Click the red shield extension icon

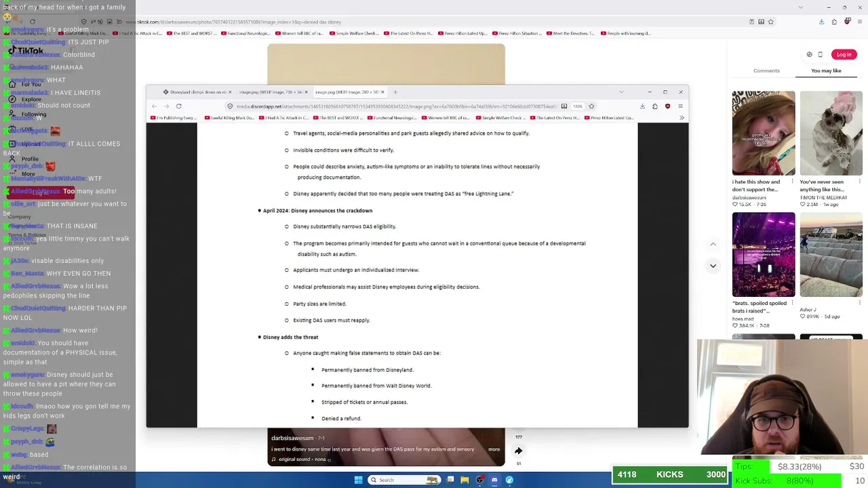(667, 106)
